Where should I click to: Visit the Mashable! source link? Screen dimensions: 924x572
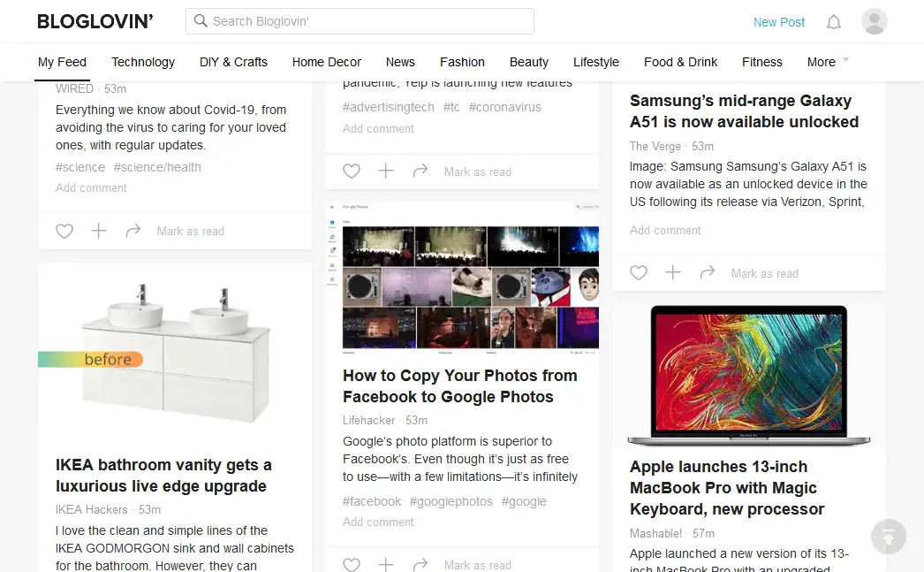655,533
